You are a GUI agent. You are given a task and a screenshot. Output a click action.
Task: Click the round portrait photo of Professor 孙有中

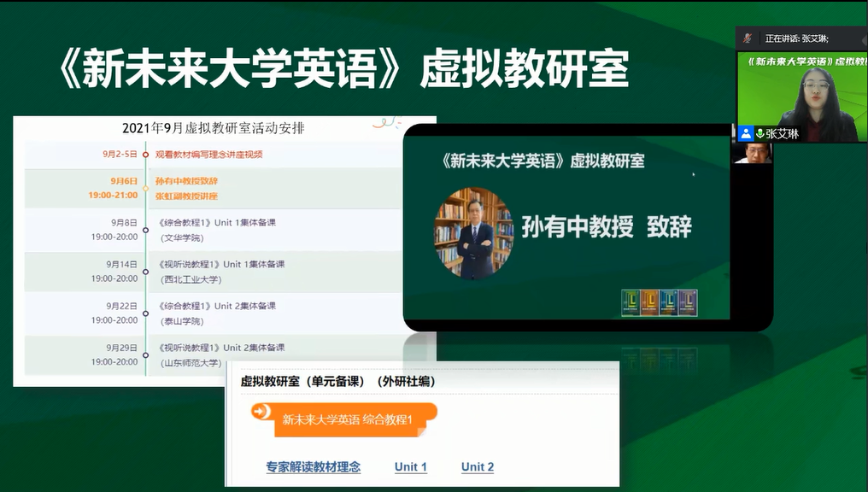point(474,233)
